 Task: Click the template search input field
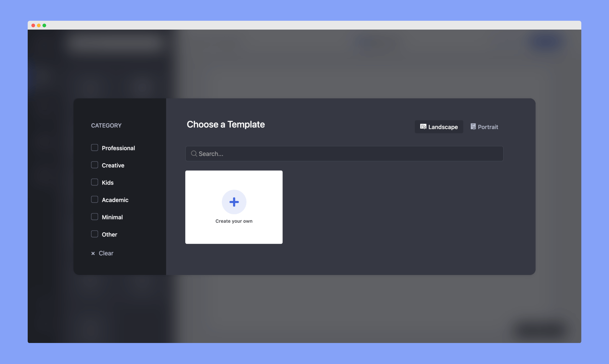click(x=345, y=154)
